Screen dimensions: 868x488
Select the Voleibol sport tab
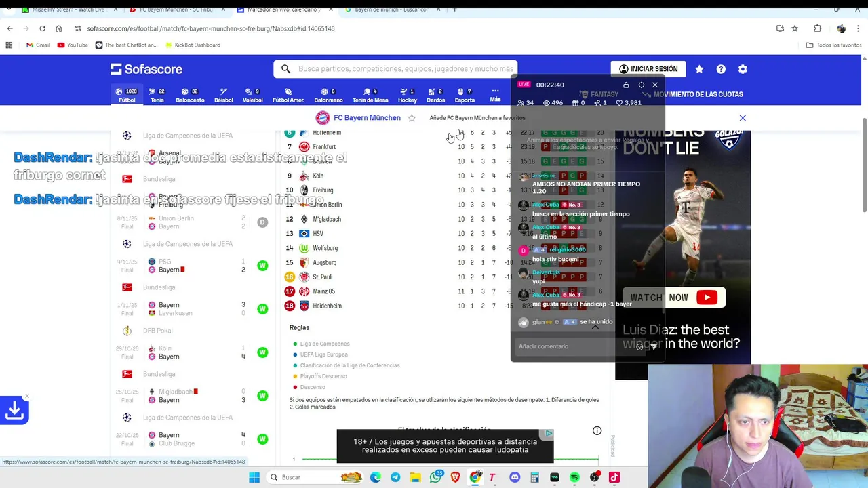(x=252, y=96)
